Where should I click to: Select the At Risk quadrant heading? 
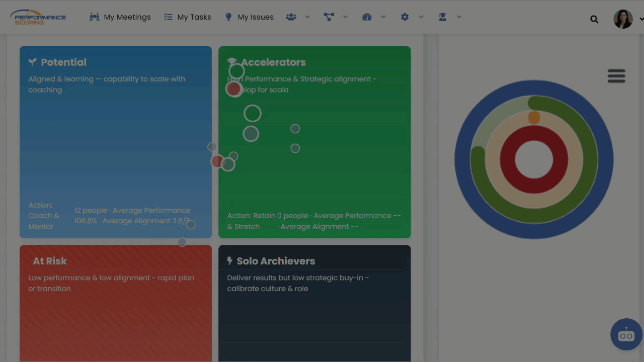click(50, 261)
